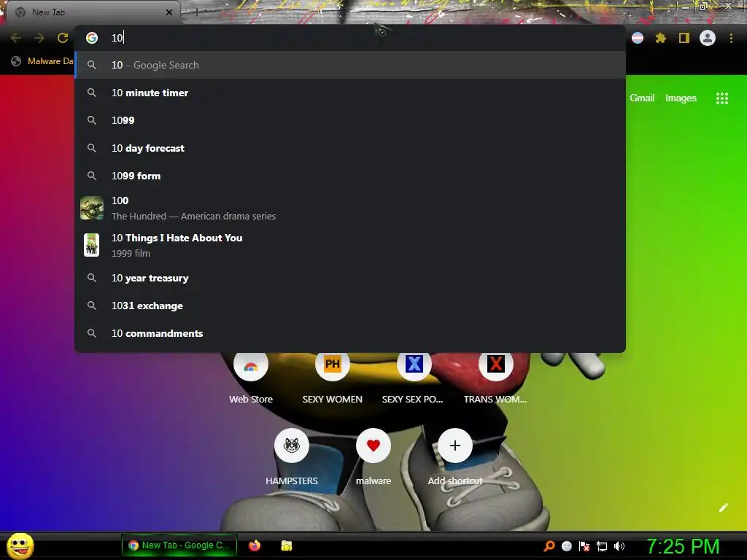Open the red X shortcut tile
This screenshot has height=560, width=747.
click(495, 365)
